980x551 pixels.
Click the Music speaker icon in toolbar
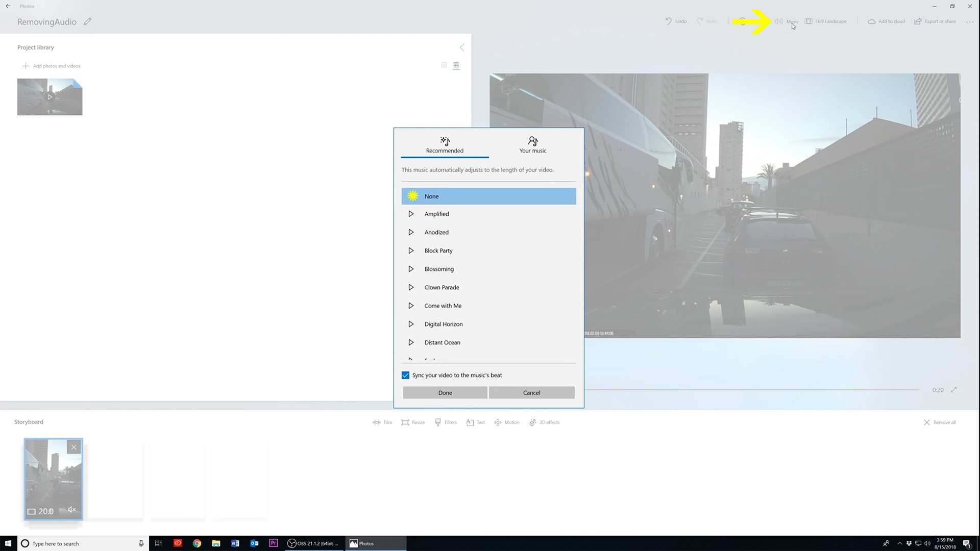click(x=779, y=21)
